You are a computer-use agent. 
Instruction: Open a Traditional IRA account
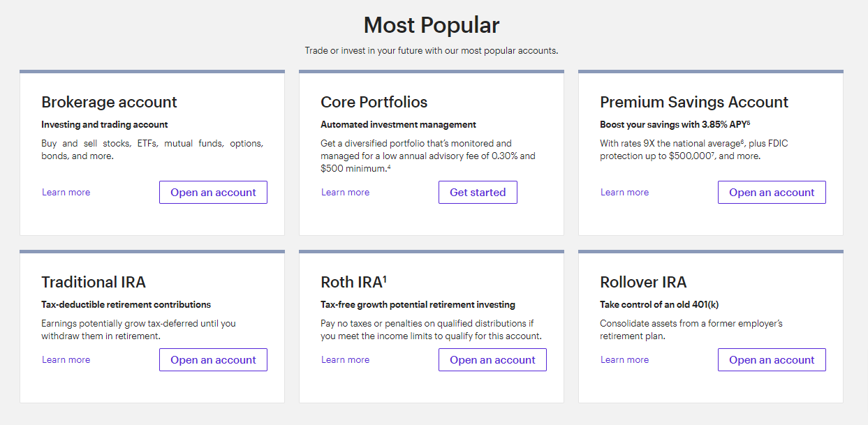(x=213, y=360)
